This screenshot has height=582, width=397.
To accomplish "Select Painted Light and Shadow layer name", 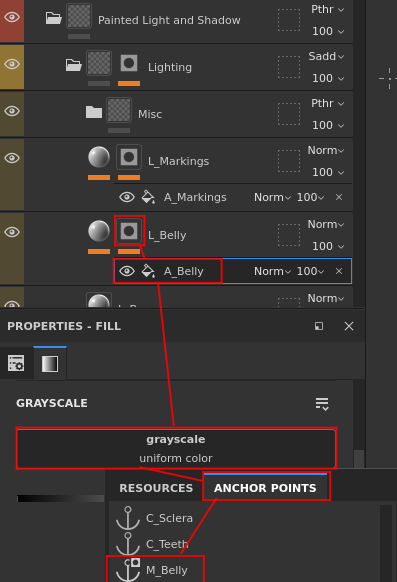I will coord(169,20).
